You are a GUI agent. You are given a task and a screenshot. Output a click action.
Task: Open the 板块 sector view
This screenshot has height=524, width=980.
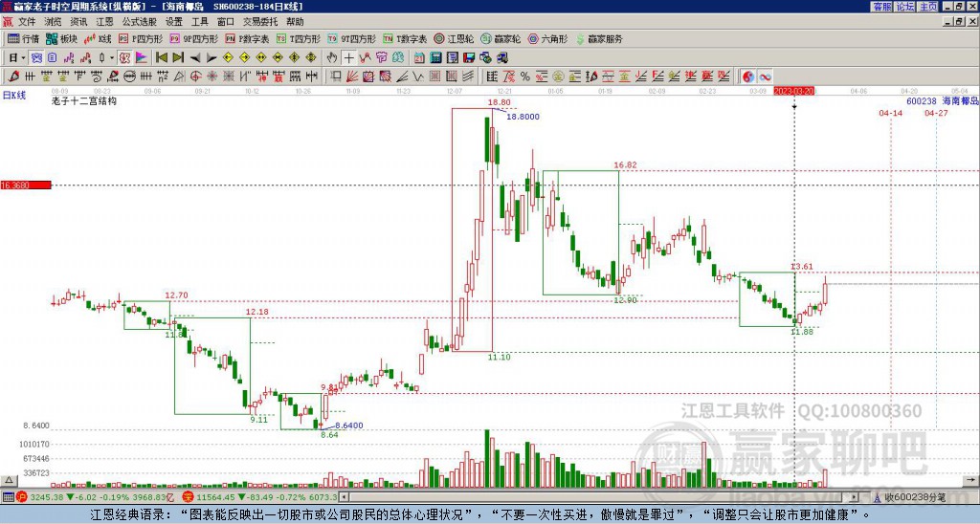[61, 38]
